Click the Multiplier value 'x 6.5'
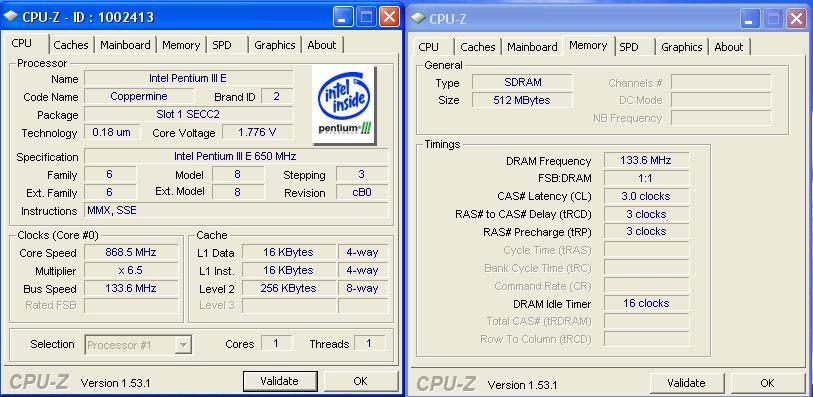Viewport: 813px width, 397px height. (131, 271)
